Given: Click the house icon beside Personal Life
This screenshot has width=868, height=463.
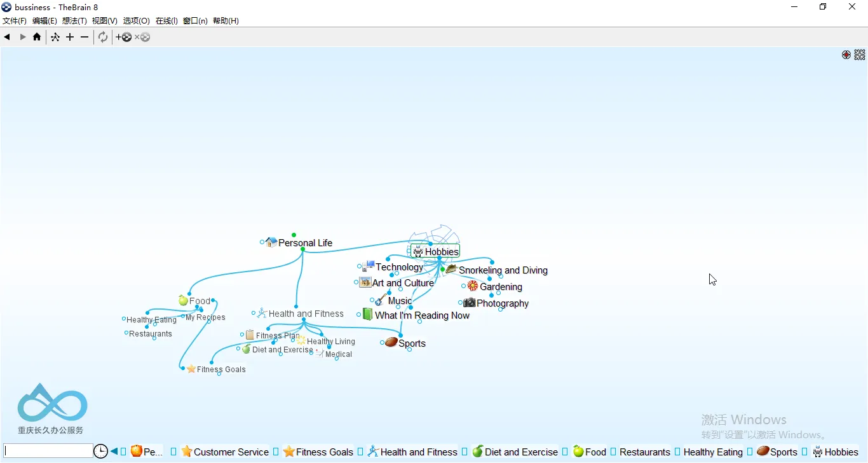Looking at the screenshot, I should tap(271, 242).
